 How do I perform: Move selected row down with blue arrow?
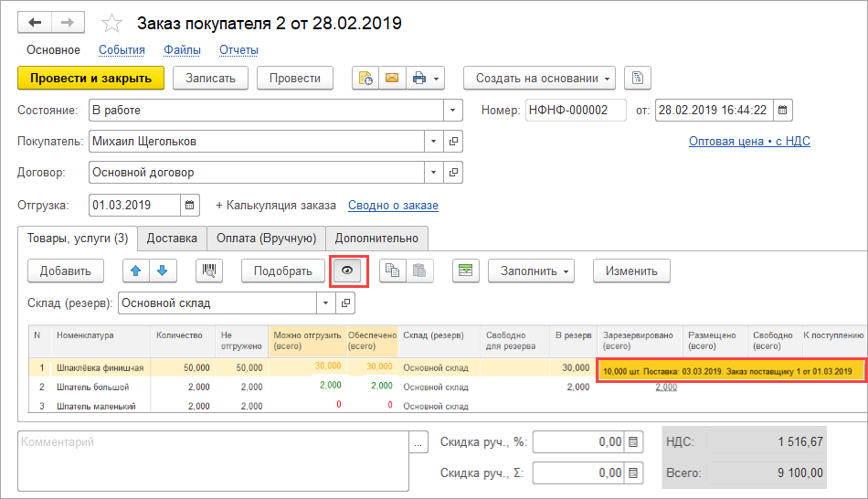pos(162,271)
